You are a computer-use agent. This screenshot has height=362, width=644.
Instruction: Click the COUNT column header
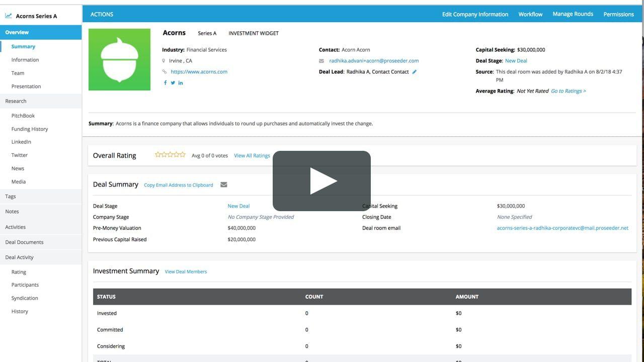(x=314, y=297)
